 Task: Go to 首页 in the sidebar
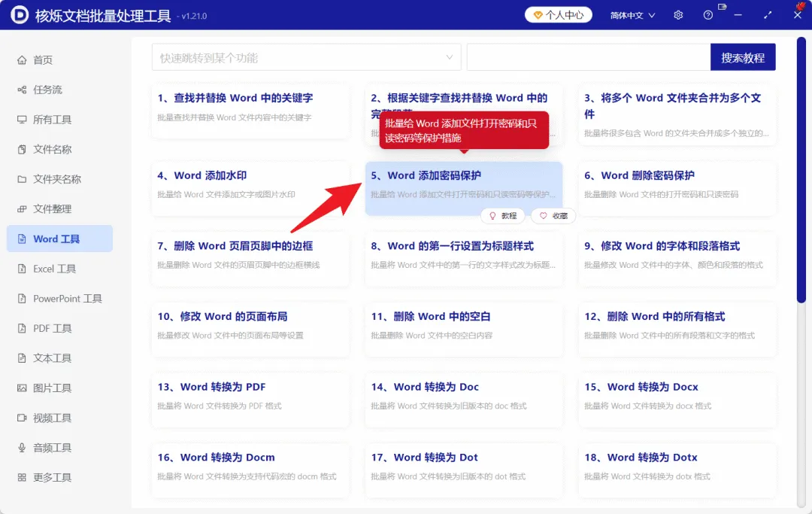click(59, 60)
